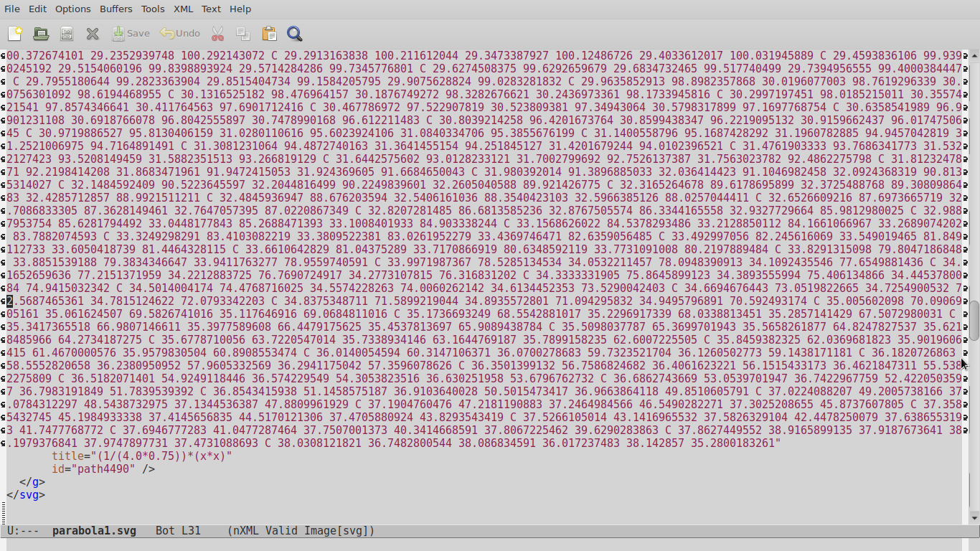Click 'Bot L31' position in mode line
Viewport: 980px width, 551px height.
coord(178,531)
